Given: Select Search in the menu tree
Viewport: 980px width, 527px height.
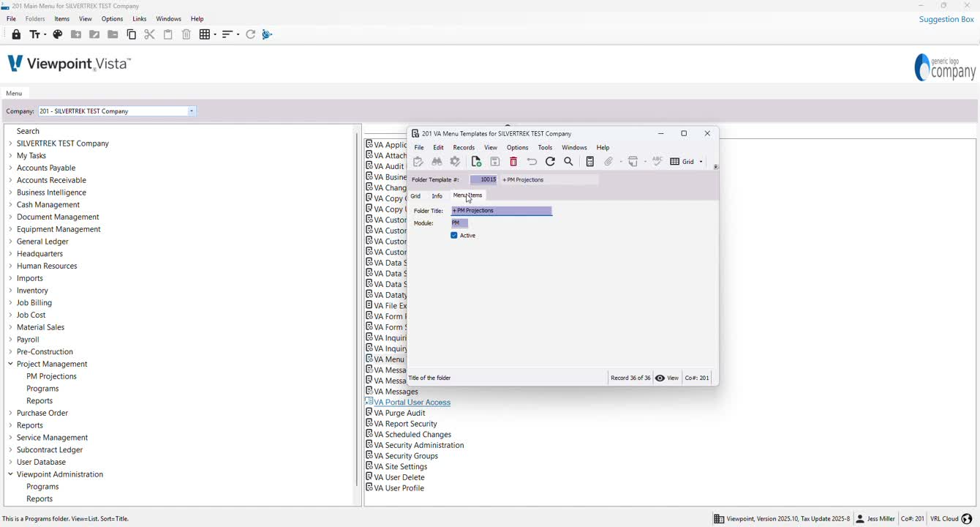Looking at the screenshot, I should pyautogui.click(x=28, y=131).
